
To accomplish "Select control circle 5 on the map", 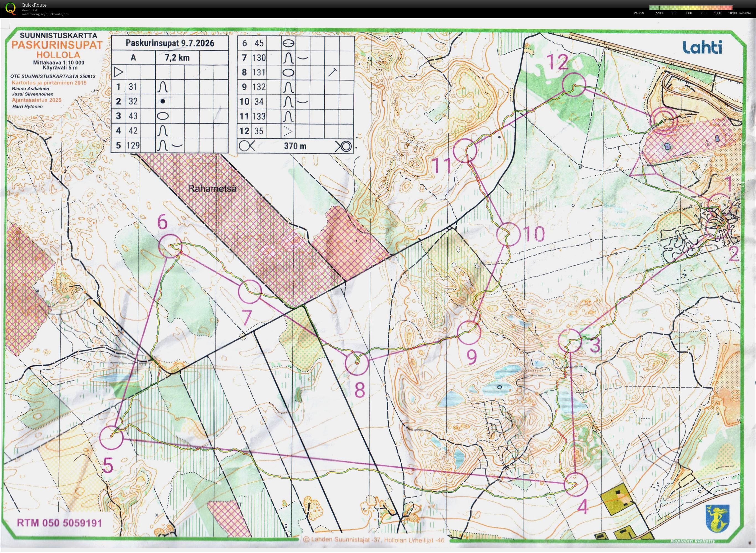I will coord(112,438).
